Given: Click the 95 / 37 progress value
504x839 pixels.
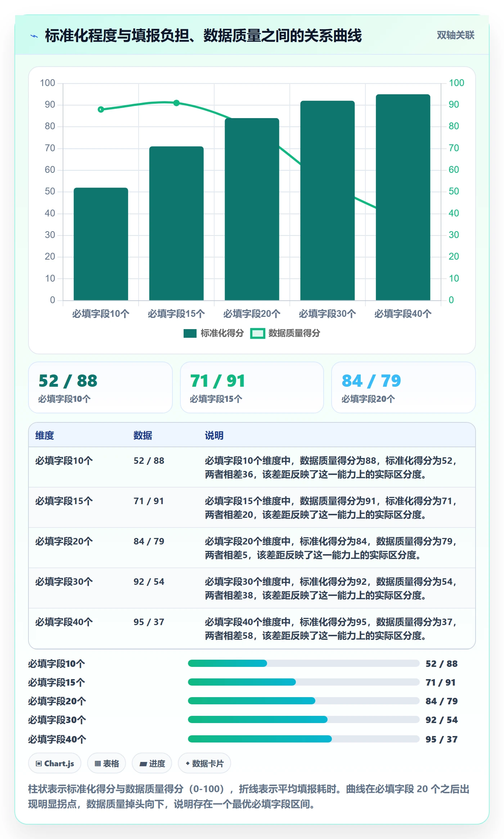Looking at the screenshot, I should [442, 739].
